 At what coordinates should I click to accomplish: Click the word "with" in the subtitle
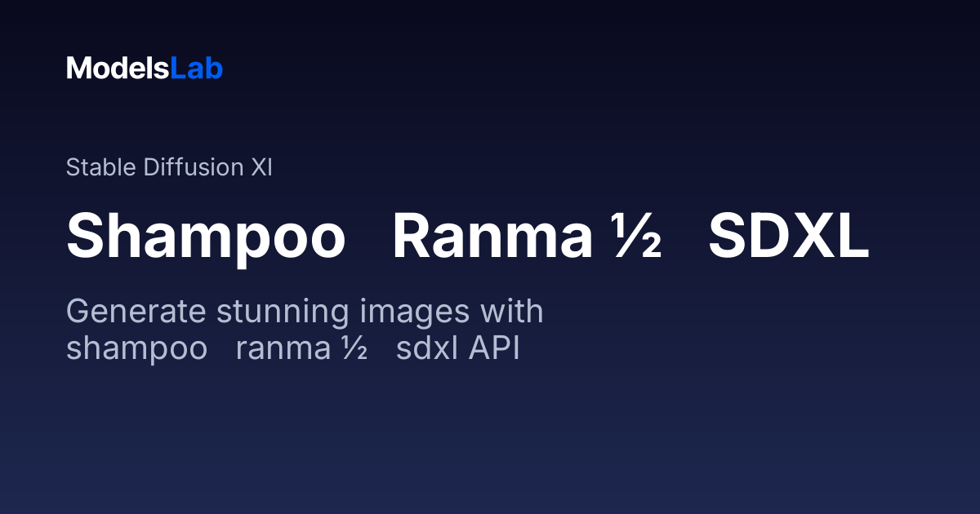512,312
